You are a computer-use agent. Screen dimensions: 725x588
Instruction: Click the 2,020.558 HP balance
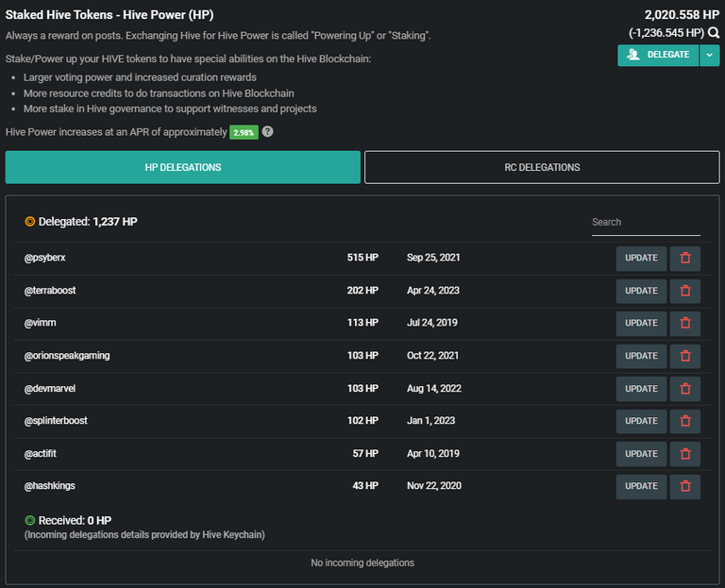pyautogui.click(x=682, y=15)
